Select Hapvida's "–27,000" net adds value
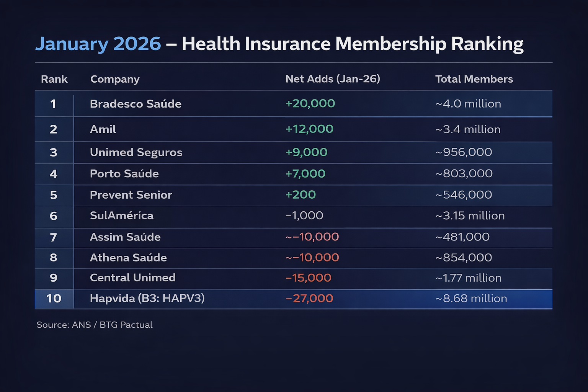Viewport: 588px width, 392px height. (x=309, y=299)
